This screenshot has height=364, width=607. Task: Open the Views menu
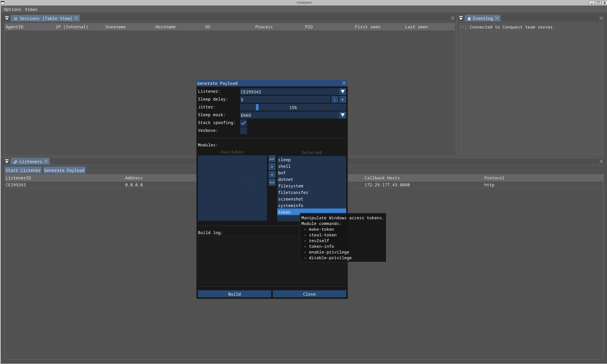pyautogui.click(x=31, y=9)
